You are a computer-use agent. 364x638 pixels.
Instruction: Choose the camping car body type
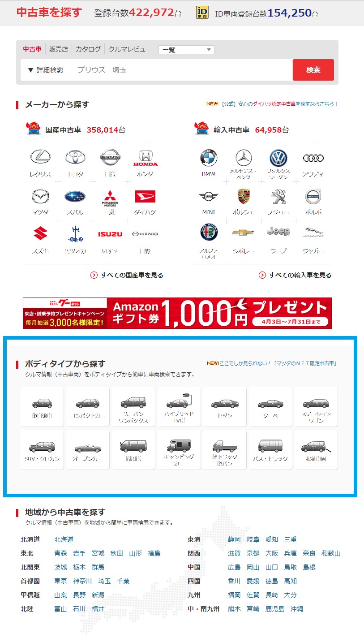[x=179, y=450]
